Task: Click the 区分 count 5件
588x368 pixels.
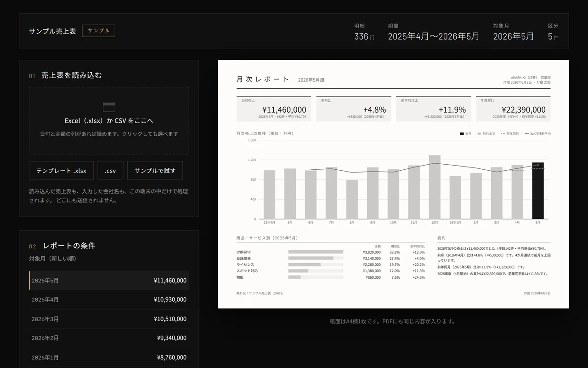Action: [553, 36]
